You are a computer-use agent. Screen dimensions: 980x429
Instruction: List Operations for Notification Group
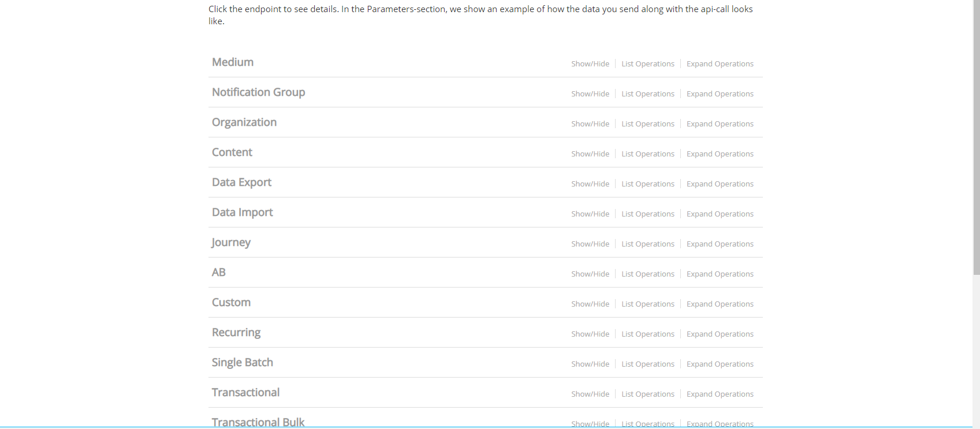click(647, 94)
